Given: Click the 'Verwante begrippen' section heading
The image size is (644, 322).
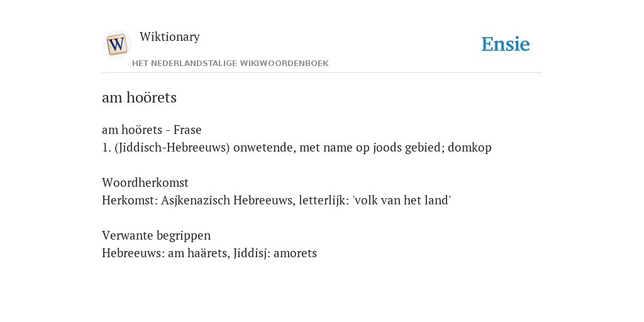Looking at the screenshot, I should [x=156, y=235].
